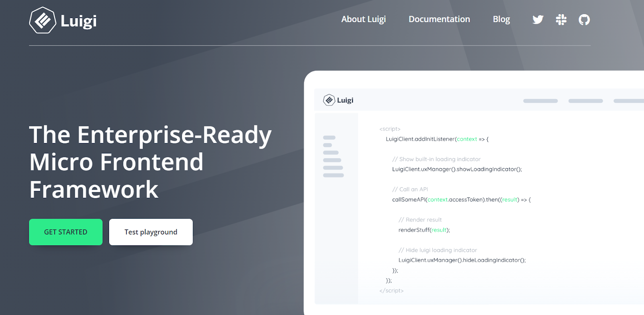Viewport: 644px width, 315px height.
Task: Click the headline "The Enterprise-Ready Micro Frontend Framework"
Action: click(x=150, y=162)
